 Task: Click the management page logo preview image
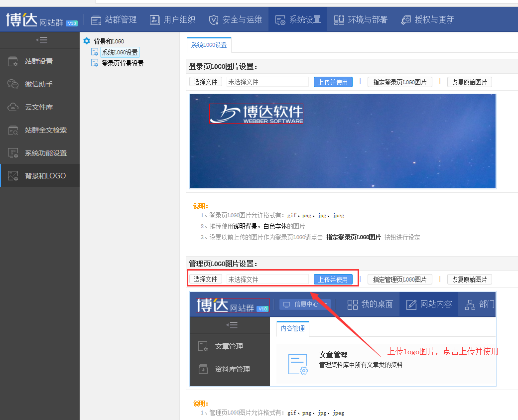pyautogui.click(x=343, y=339)
